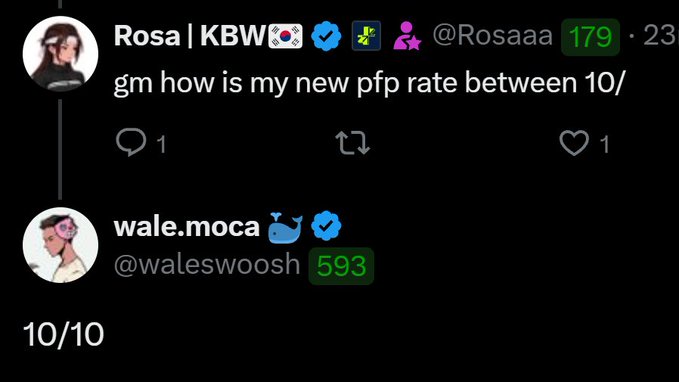679x382 pixels.
Task: Click wale.moca's blue verified checkmark
Action: point(326,226)
